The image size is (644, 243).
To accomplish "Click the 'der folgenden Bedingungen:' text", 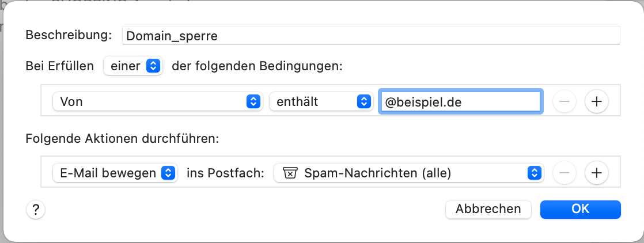I will (257, 66).
